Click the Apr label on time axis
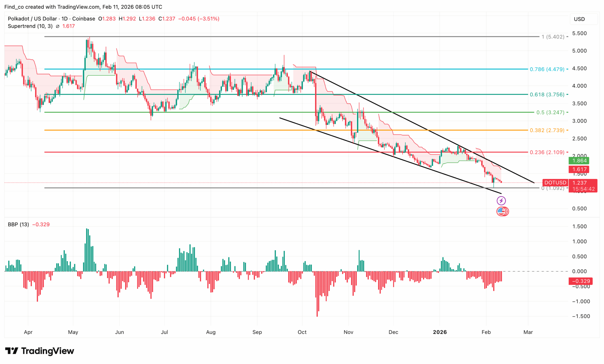This screenshot has height=364, width=604. click(x=28, y=332)
